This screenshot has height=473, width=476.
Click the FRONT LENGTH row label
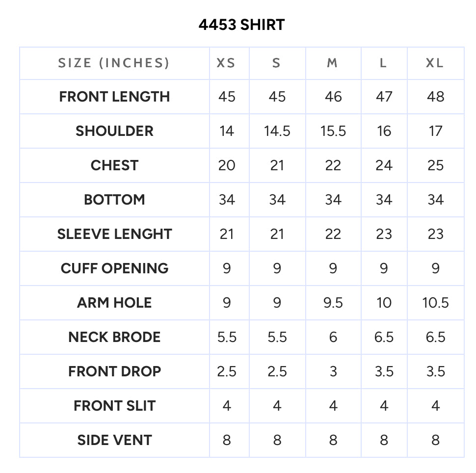coord(114,97)
